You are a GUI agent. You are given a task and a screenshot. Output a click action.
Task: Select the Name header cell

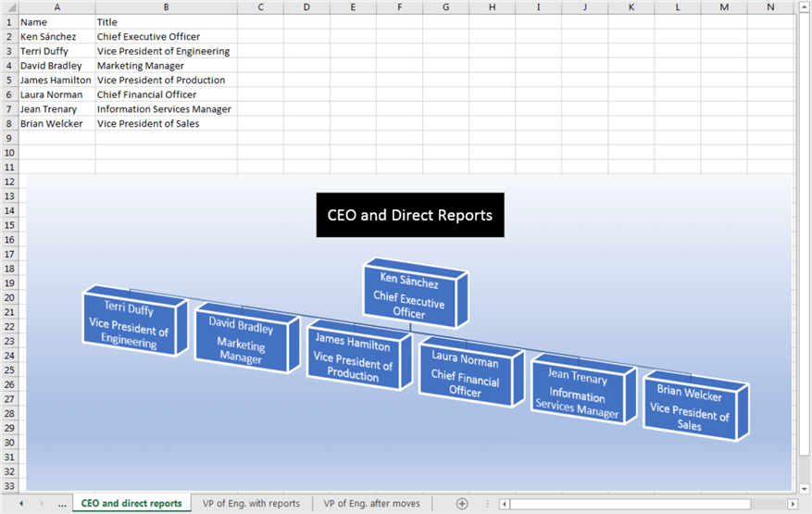[57, 22]
